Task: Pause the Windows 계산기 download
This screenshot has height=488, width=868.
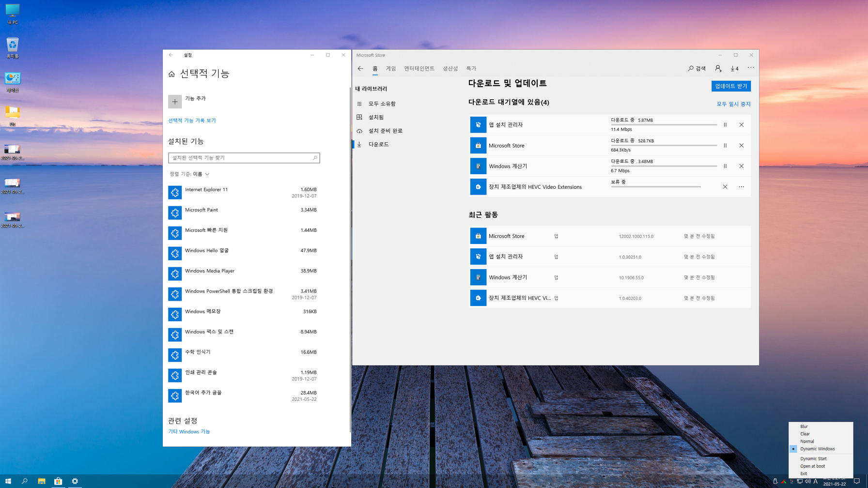Action: coord(725,166)
